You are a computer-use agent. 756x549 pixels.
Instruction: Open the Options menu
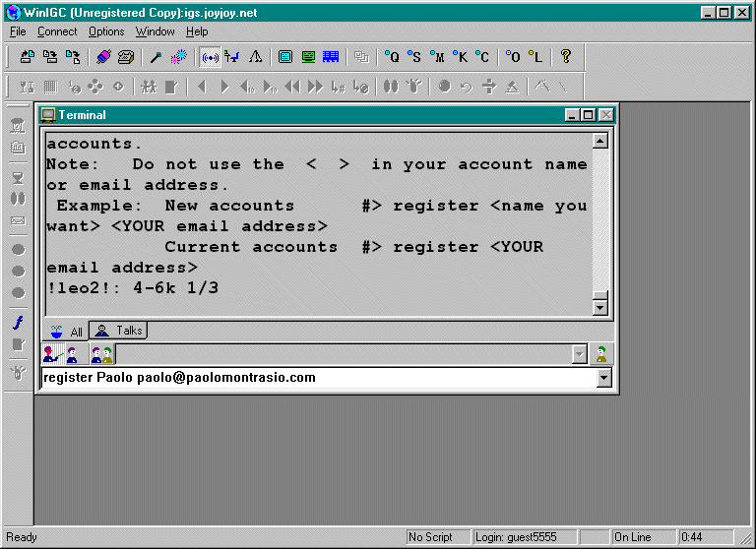[106, 31]
